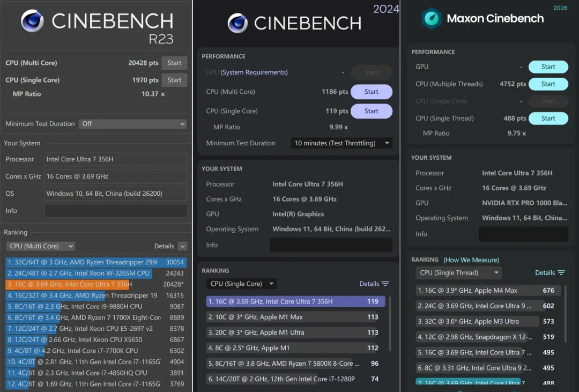Screen dimensions: 579x392
Task: Select 8C Intel Core Ultra 9 2 row 495
Action: pos(488,368)
